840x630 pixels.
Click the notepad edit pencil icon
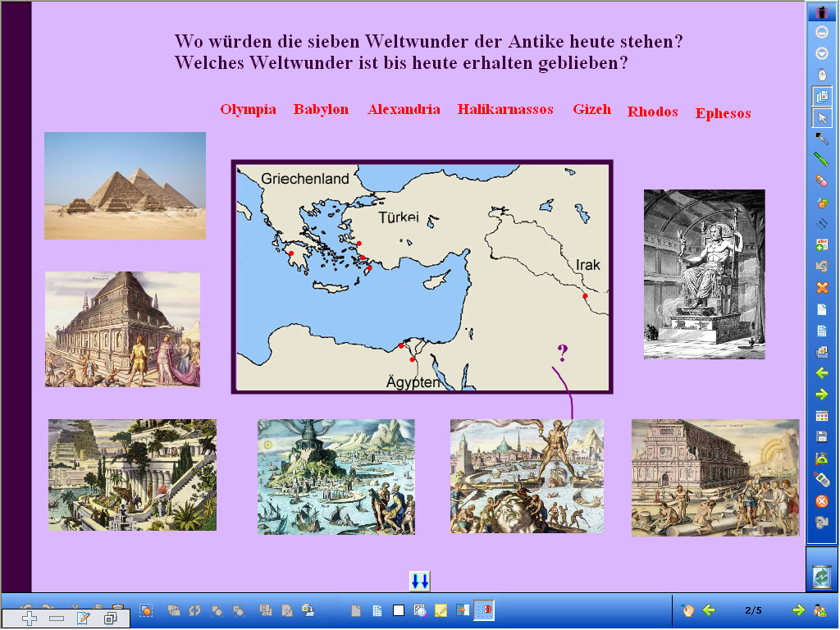point(83,619)
